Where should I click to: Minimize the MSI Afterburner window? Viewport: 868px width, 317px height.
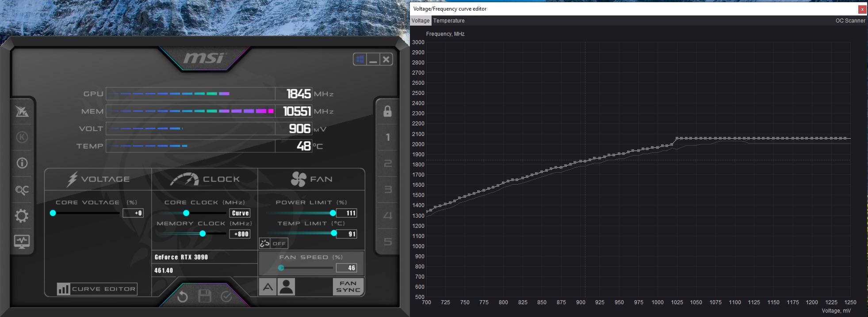pyautogui.click(x=373, y=59)
